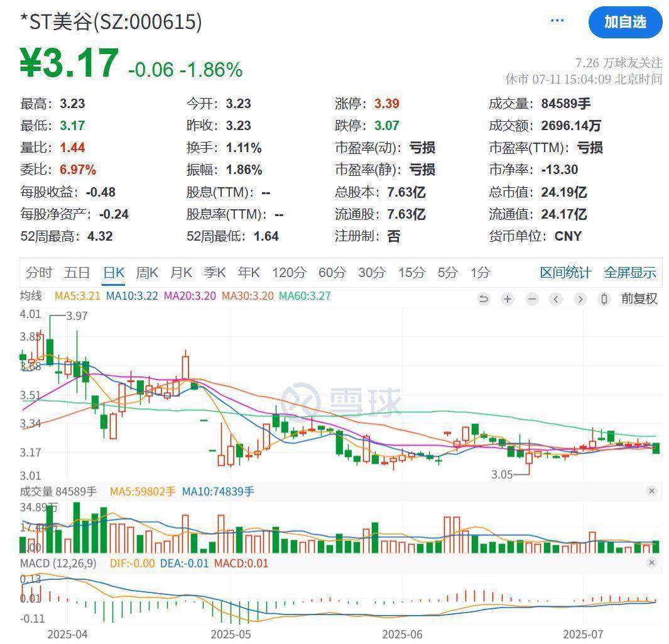Click the DIF:-0.00 MACD label

133,564
